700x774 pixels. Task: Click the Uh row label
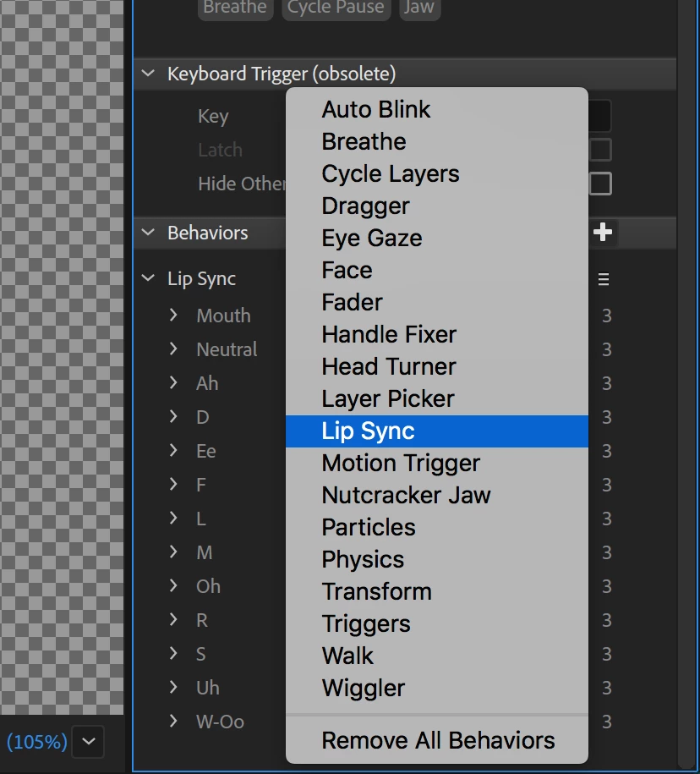(x=208, y=688)
